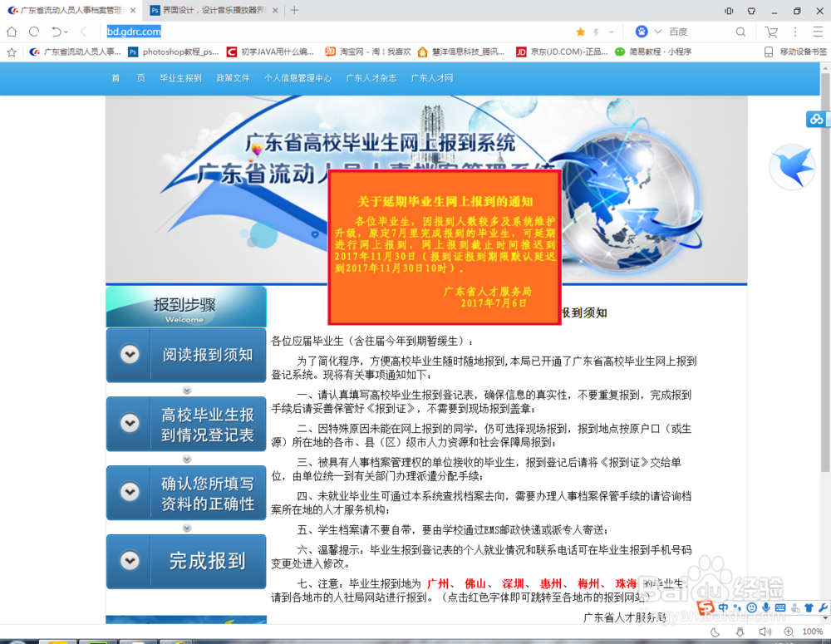831x644 pixels.
Task: Click the phone vibrate icon in title bar
Action: click(729, 11)
